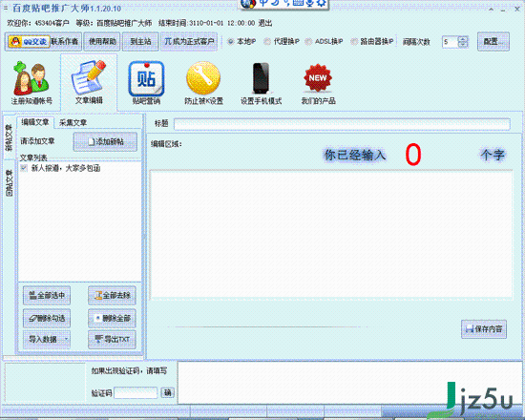Open the 设置手机模式 phone icon
Image resolution: width=525 pixels, height=420 pixels.
click(261, 82)
